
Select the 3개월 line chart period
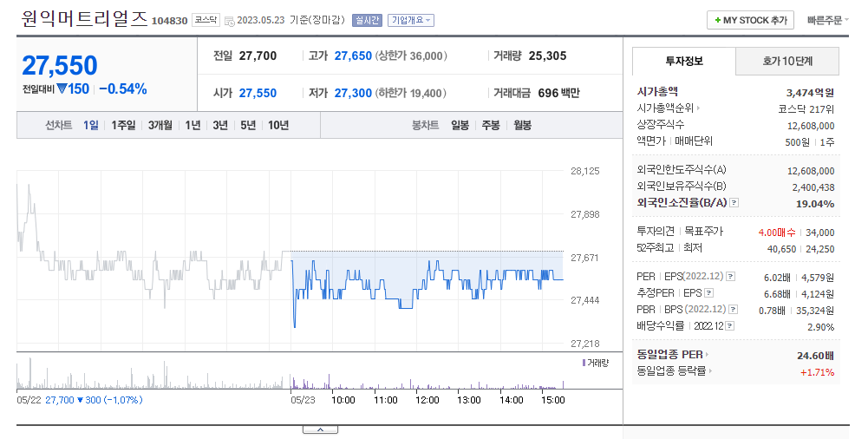pos(160,125)
